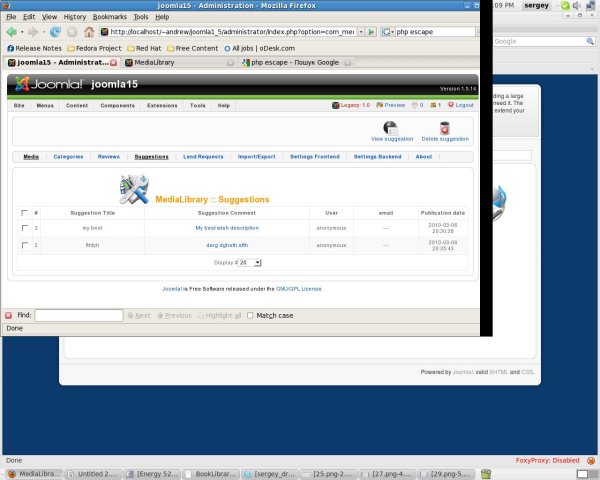Screen dimensions: 600x480
Task: Click the green Go arrow button
Action: coord(371,32)
